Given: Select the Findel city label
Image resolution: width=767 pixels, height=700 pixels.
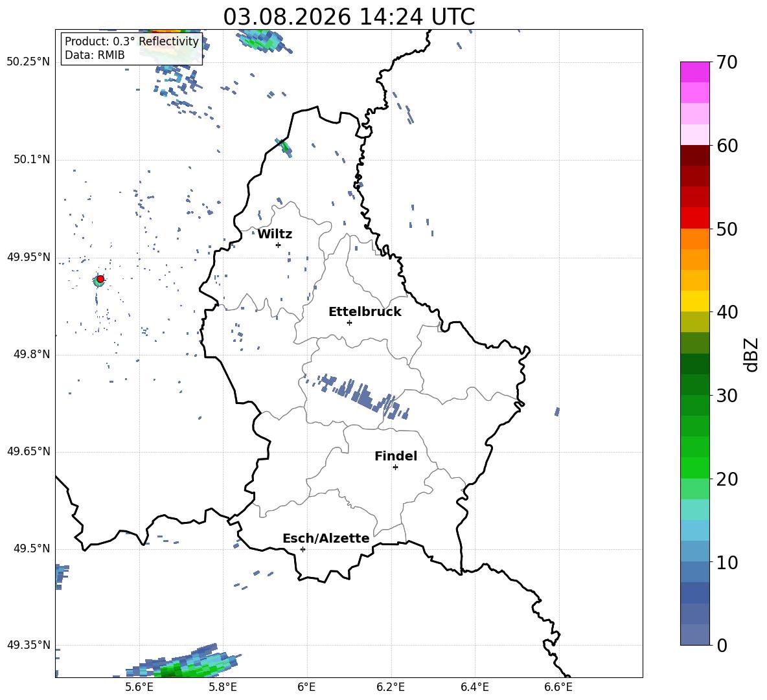Looking at the screenshot, I should 396,456.
